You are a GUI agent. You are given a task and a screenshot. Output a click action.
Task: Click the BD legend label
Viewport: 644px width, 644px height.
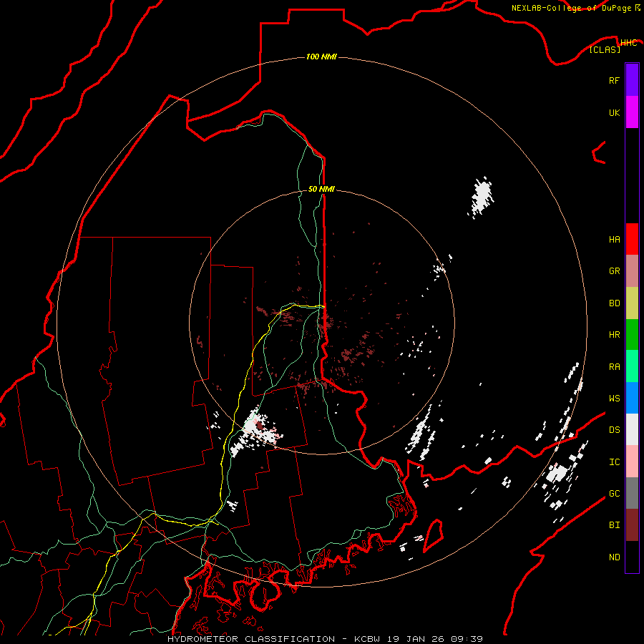pyautogui.click(x=614, y=303)
